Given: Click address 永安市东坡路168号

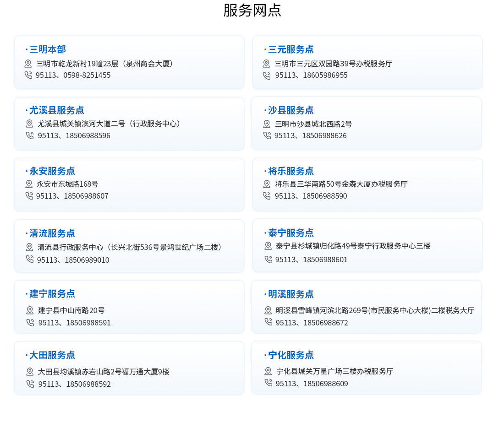Looking at the screenshot, I should point(67,184).
